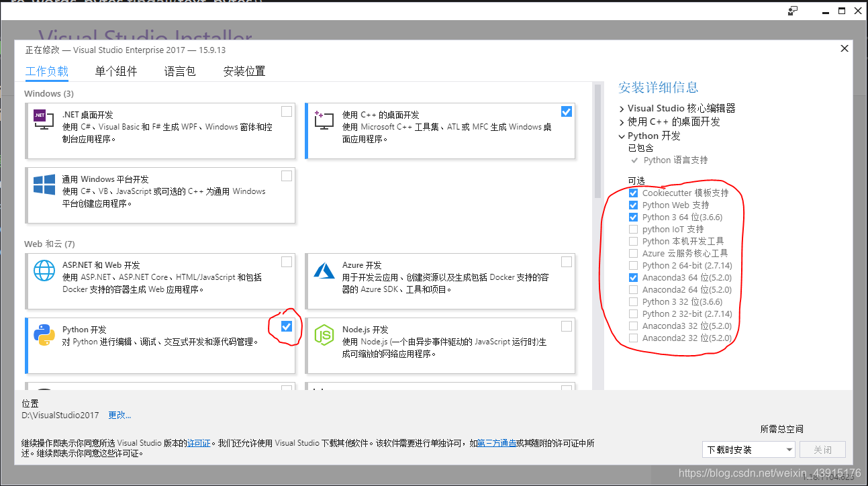Open the 下载时安装 install mode dropdown
Screen dimensions: 868x486
click(749, 450)
